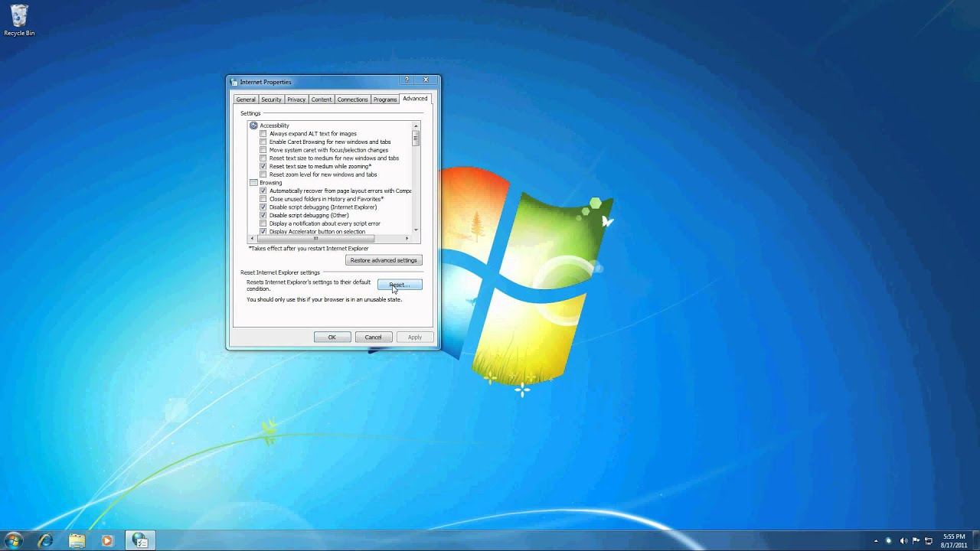Switch to the Content tab
The height and width of the screenshot is (551, 980).
click(x=322, y=99)
